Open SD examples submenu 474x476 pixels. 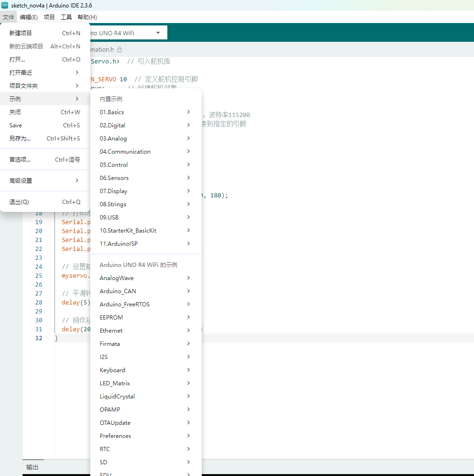point(146,462)
